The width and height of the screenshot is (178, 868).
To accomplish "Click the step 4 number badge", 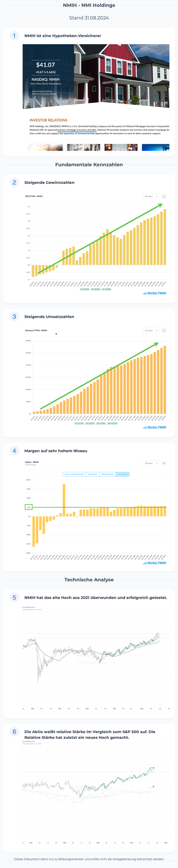I will coord(14,451).
